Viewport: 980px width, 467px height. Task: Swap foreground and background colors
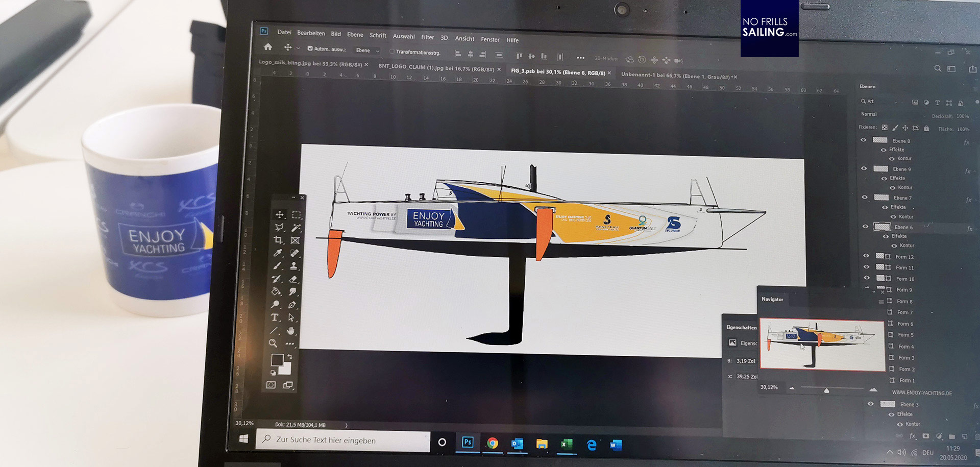click(289, 356)
